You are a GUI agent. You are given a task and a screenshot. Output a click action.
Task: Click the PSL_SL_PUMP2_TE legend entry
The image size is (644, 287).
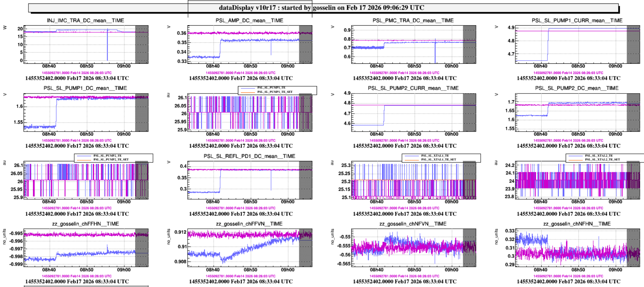[x=107, y=156]
